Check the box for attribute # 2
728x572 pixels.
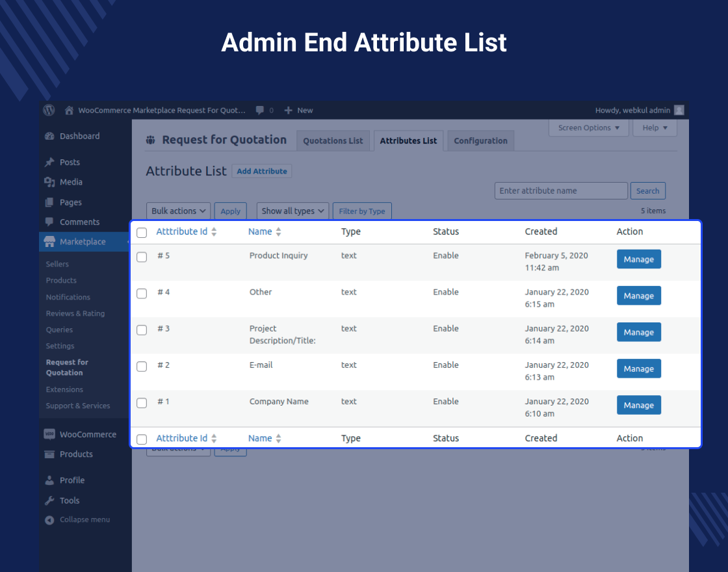click(142, 367)
